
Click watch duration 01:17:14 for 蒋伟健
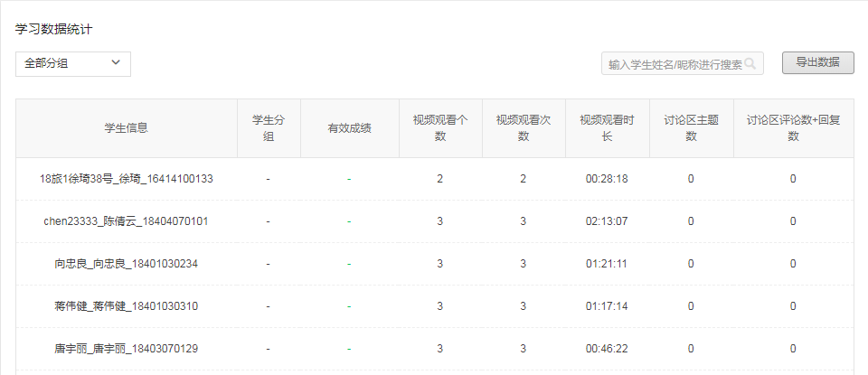(607, 306)
